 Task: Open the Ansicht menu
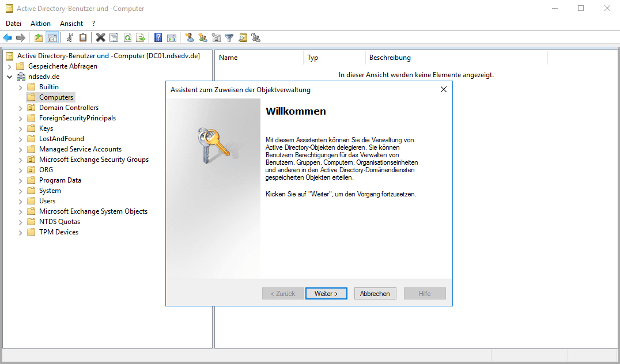click(x=71, y=24)
